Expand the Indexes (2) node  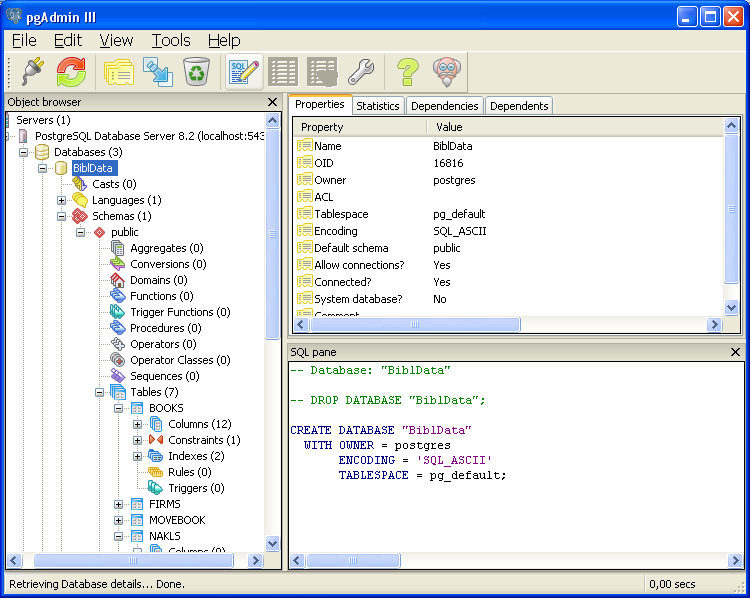point(138,456)
